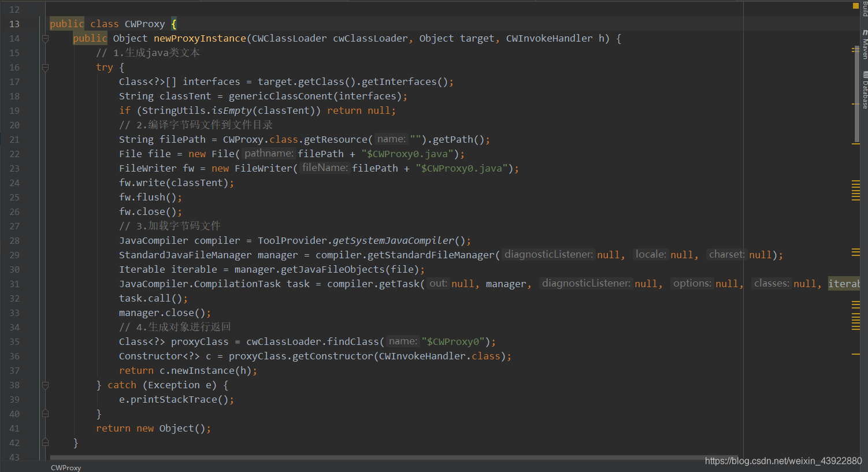Collapse the newProxyInstance method at line 14
868x472 pixels.
coord(45,39)
